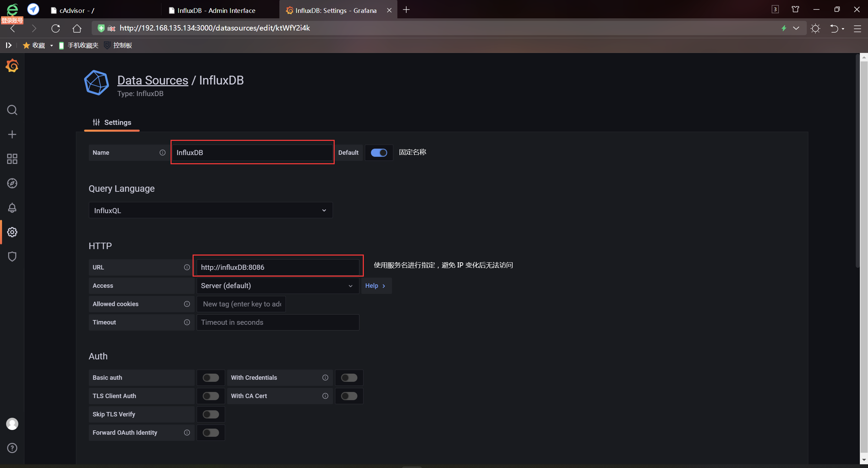Open the bookmarks 收藏 dropdown arrow
The height and width of the screenshot is (468, 868).
pyautogui.click(x=52, y=45)
